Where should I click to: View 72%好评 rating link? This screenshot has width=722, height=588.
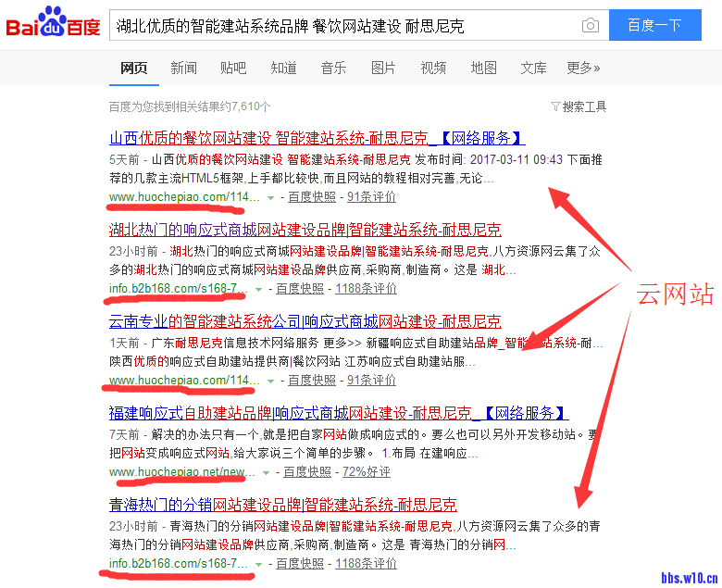coord(366,472)
